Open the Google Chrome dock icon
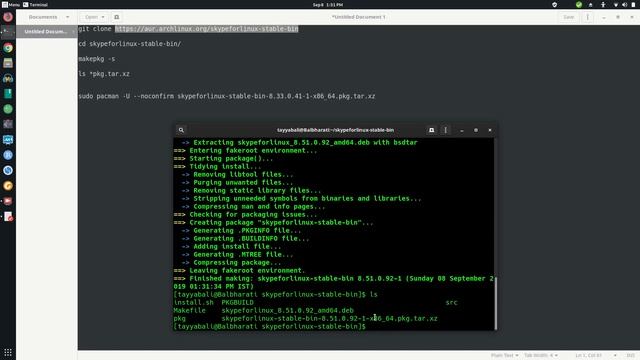 pyautogui.click(x=8, y=48)
